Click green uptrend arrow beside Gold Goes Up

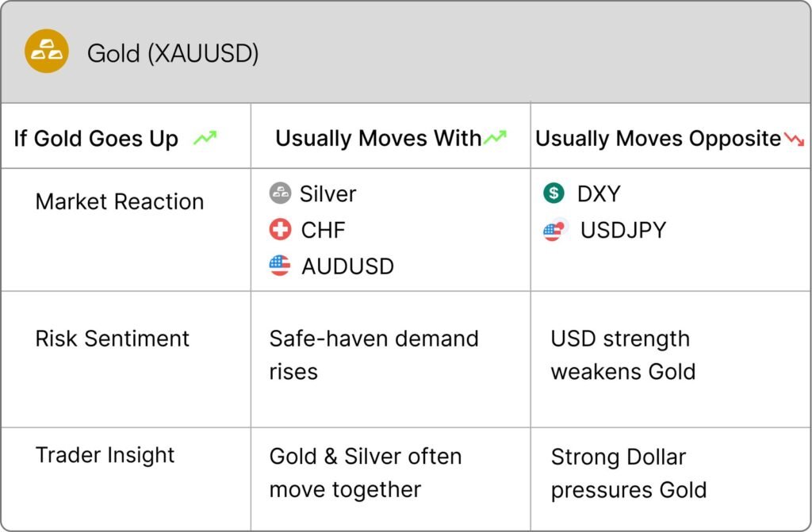205,138
